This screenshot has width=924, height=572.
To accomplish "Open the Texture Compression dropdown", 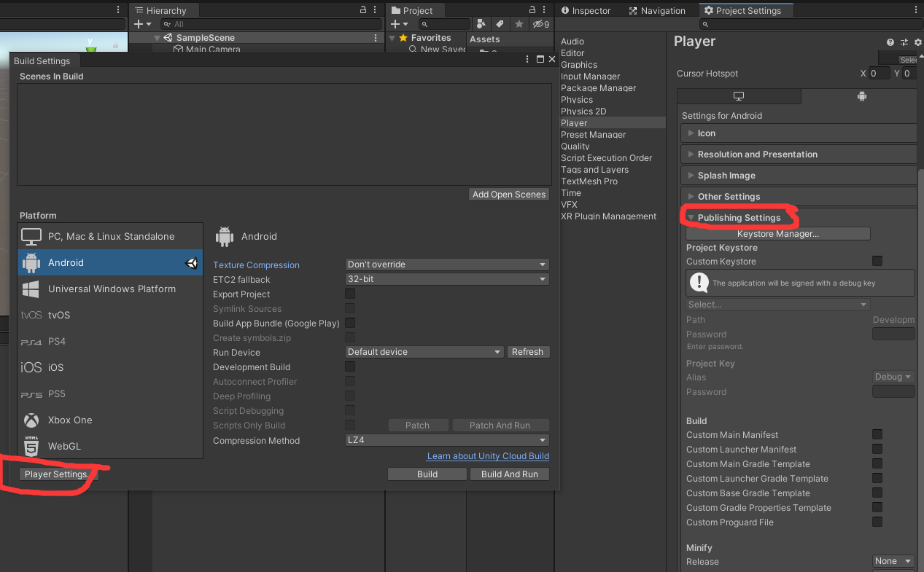I will 447,265.
